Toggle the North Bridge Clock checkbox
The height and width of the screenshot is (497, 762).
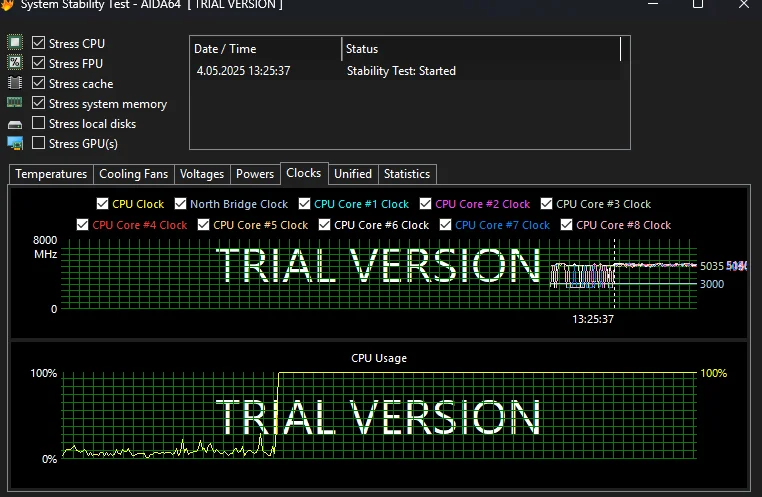[180, 204]
